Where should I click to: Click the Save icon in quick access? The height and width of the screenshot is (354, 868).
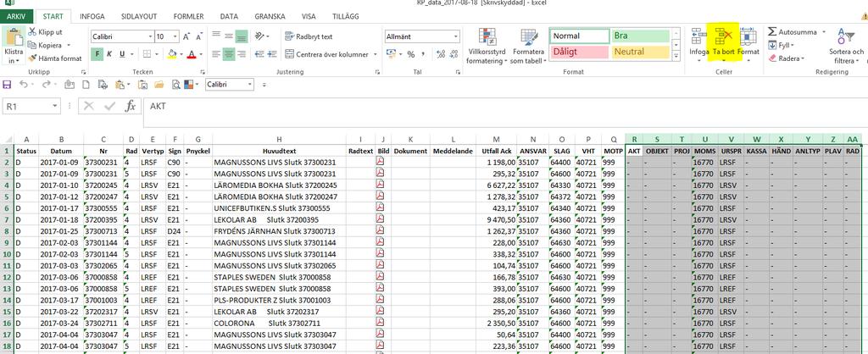point(7,85)
